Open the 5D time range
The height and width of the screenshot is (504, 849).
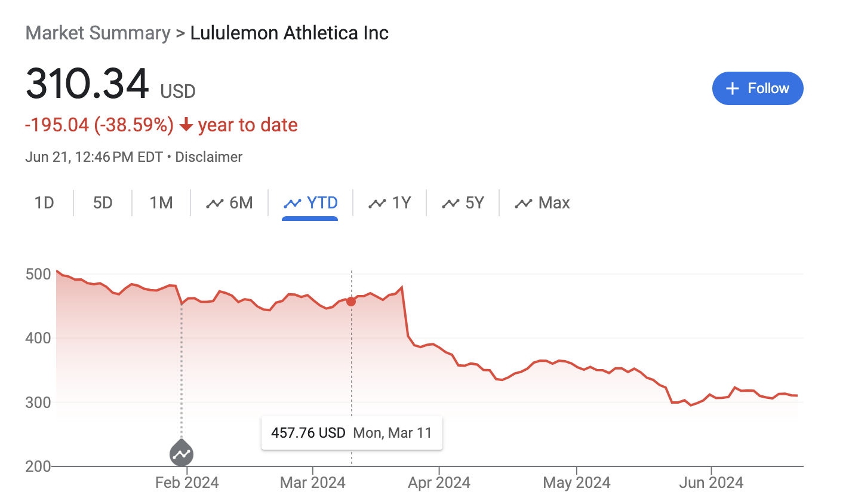[x=101, y=202]
